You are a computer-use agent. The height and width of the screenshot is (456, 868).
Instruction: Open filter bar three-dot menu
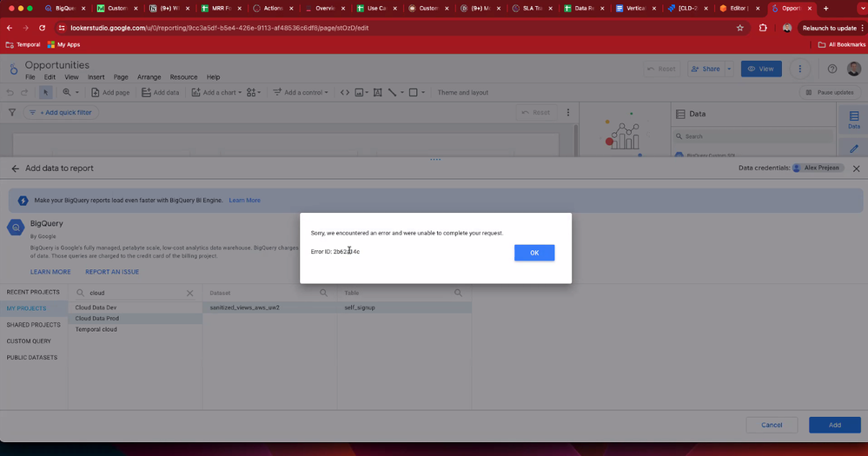(x=568, y=112)
